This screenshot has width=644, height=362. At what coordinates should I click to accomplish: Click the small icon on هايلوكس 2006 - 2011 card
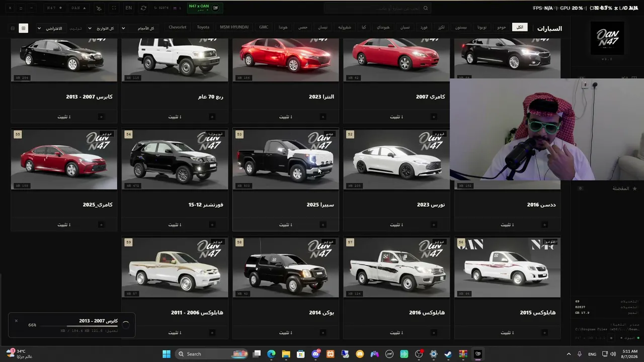(212, 332)
